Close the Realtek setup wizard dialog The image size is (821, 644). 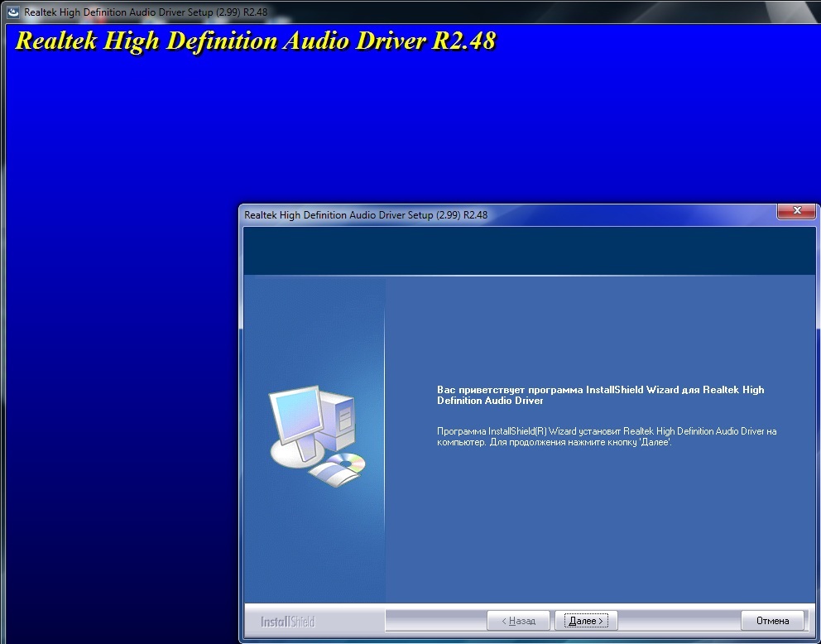click(796, 211)
